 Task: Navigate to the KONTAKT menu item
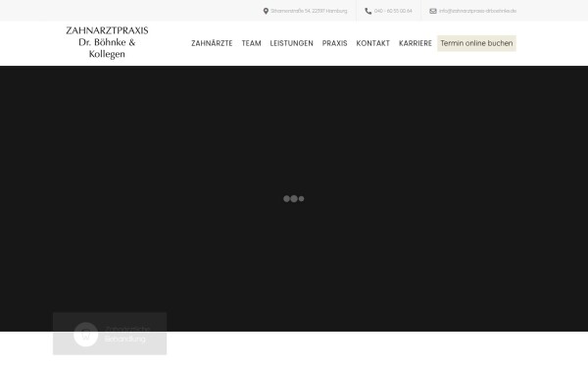[372, 43]
